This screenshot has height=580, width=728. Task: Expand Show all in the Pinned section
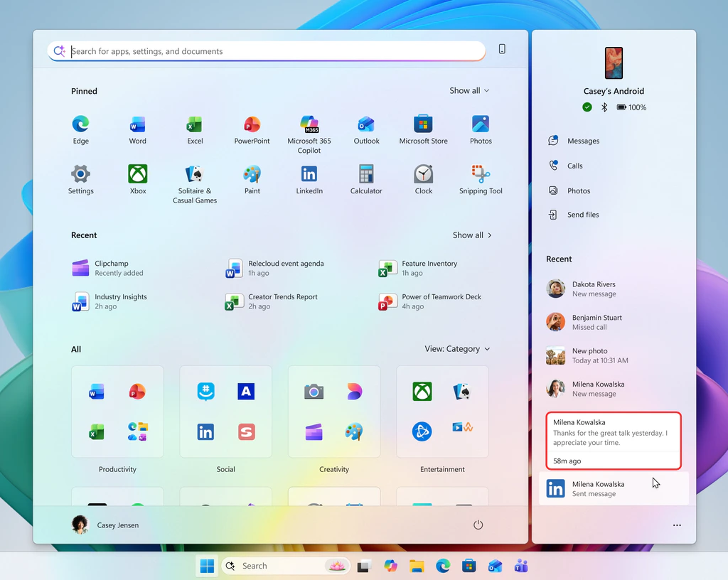[469, 90]
